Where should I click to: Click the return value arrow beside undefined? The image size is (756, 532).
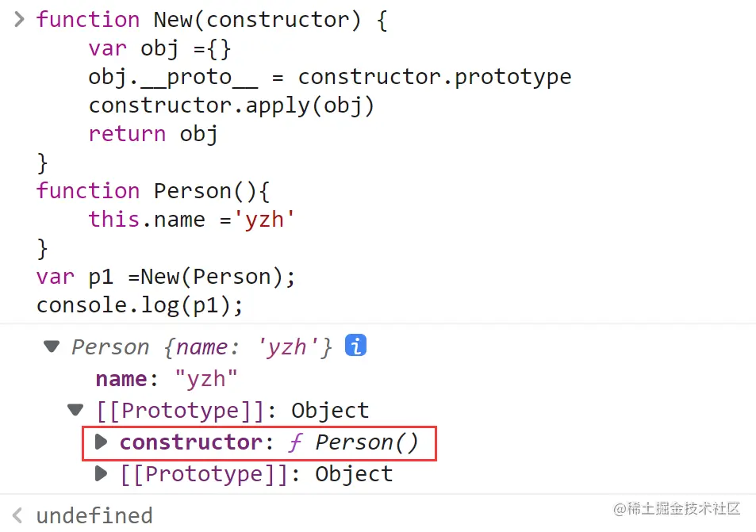click(17, 515)
